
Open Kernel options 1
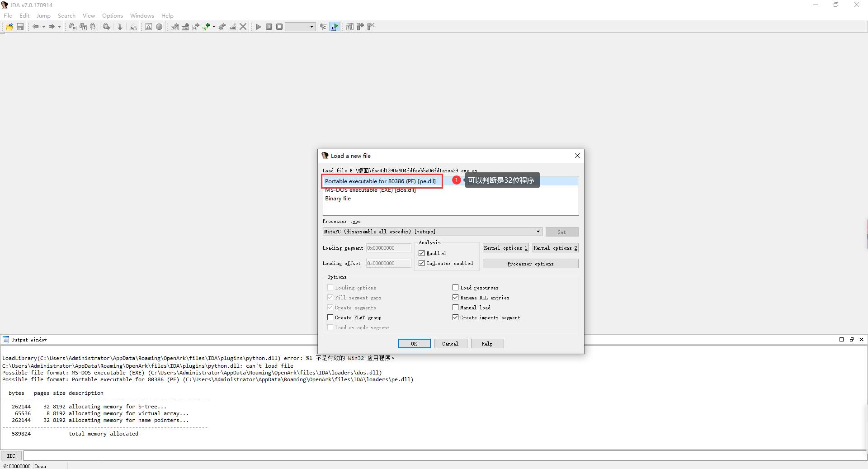tap(505, 248)
